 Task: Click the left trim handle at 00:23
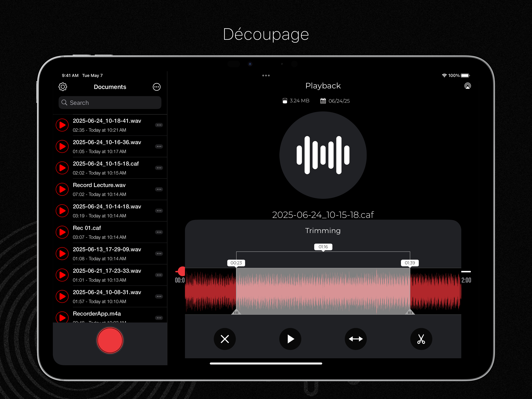[236, 312]
